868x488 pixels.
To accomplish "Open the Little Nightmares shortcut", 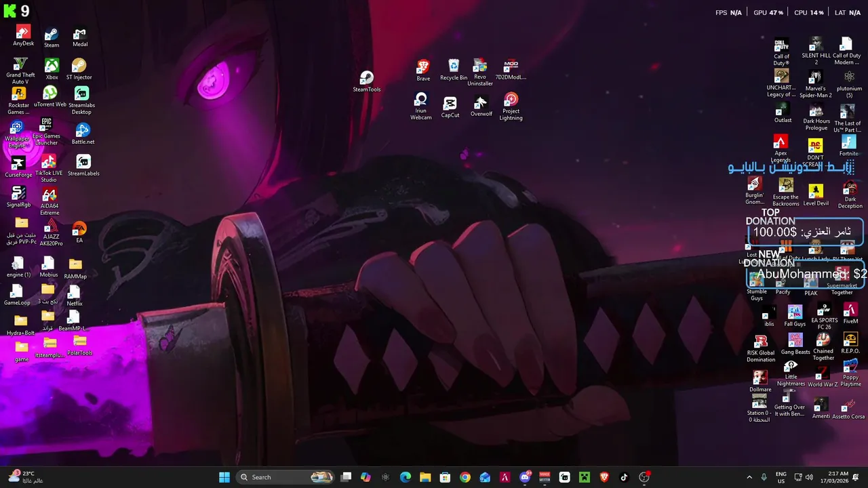I will 791,373.
